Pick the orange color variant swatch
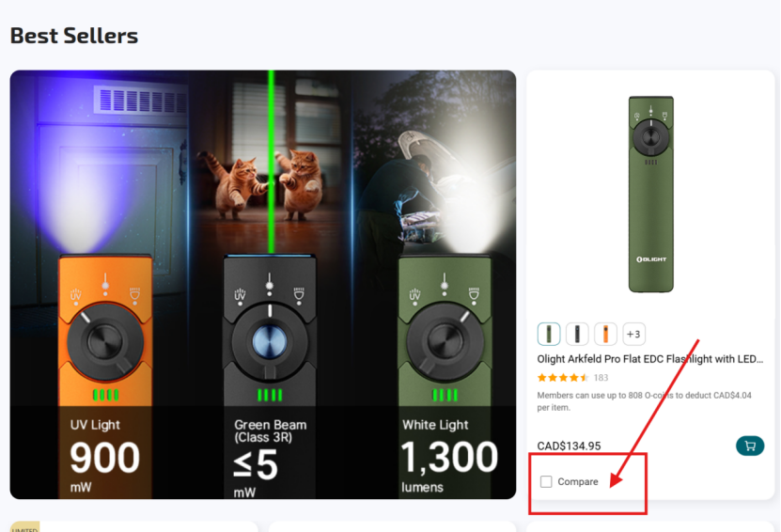 [605, 334]
